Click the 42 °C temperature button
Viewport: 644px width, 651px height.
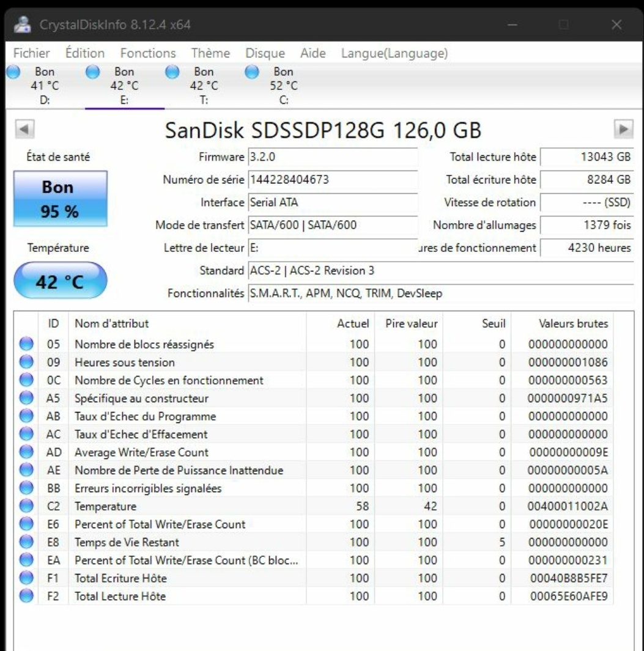(x=60, y=281)
